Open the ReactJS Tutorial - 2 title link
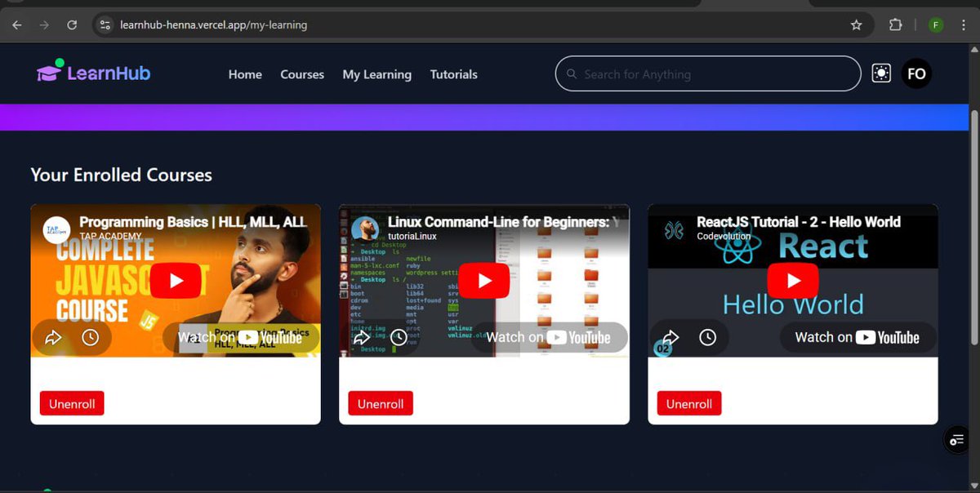 coord(799,222)
